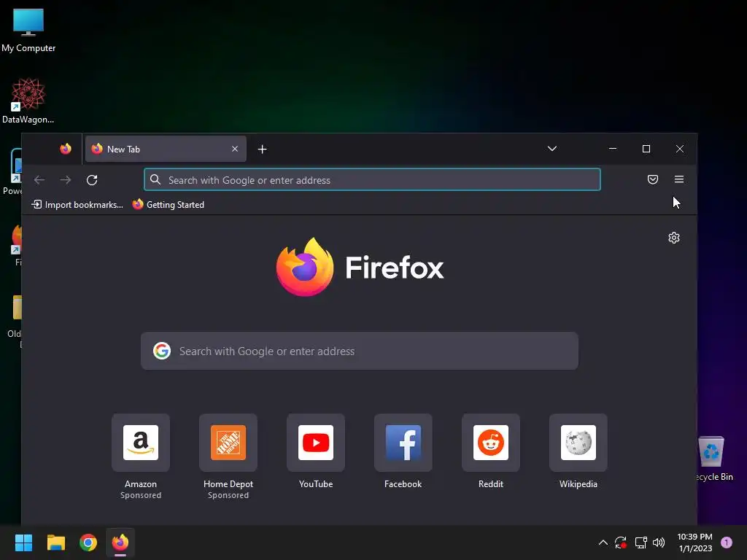Viewport: 747px width, 560px height.
Task: Open volume control tray icon
Action: [x=659, y=542]
